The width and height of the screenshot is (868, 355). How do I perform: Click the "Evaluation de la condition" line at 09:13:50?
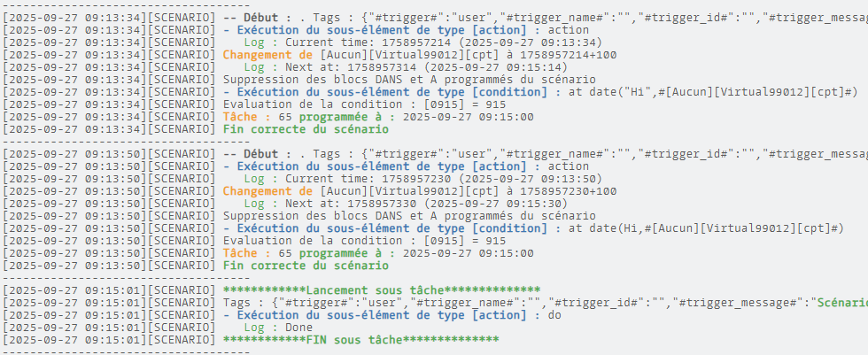coord(364,240)
